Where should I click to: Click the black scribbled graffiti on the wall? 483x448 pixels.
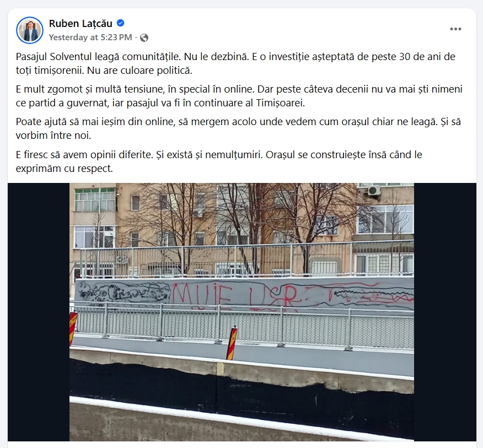pos(124,292)
